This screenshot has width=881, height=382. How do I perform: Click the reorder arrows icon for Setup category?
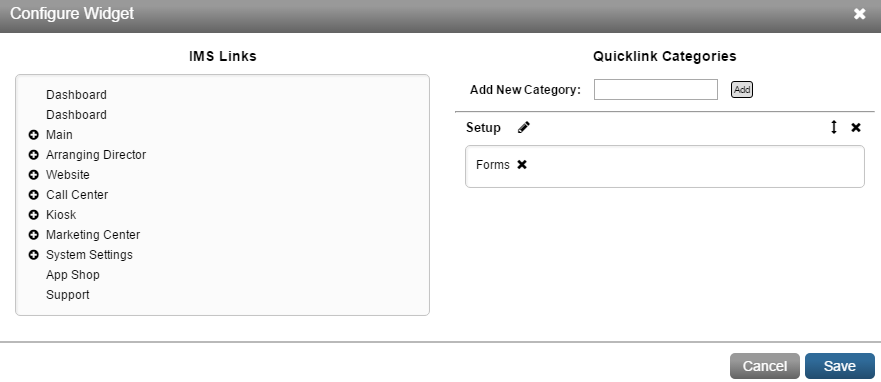(x=834, y=128)
